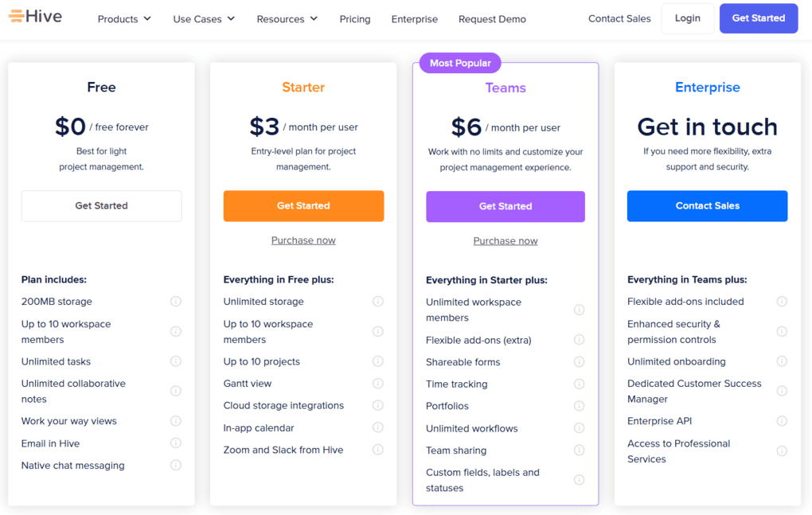The image size is (812, 515).
Task: Click Contact Sales on the Enterprise plan
Action: click(707, 205)
